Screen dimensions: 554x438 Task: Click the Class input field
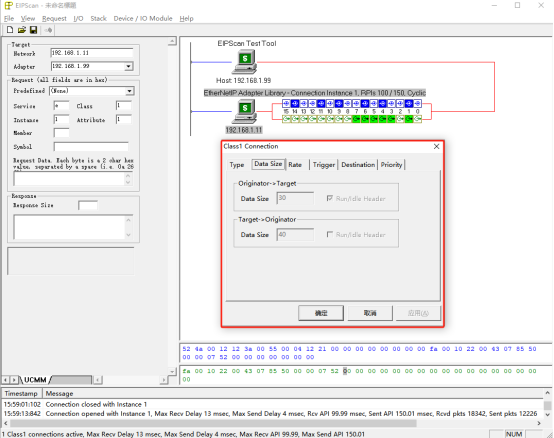124,105
